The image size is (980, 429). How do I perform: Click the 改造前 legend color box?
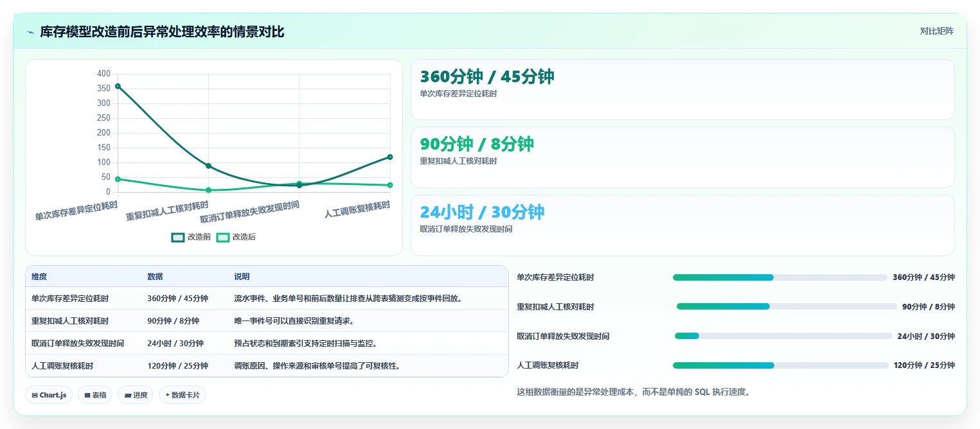[178, 237]
